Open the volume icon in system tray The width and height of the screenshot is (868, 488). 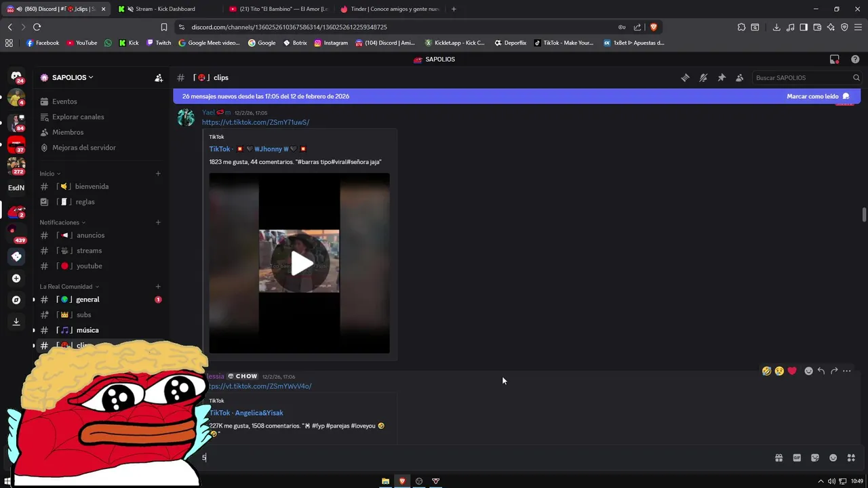tap(831, 481)
